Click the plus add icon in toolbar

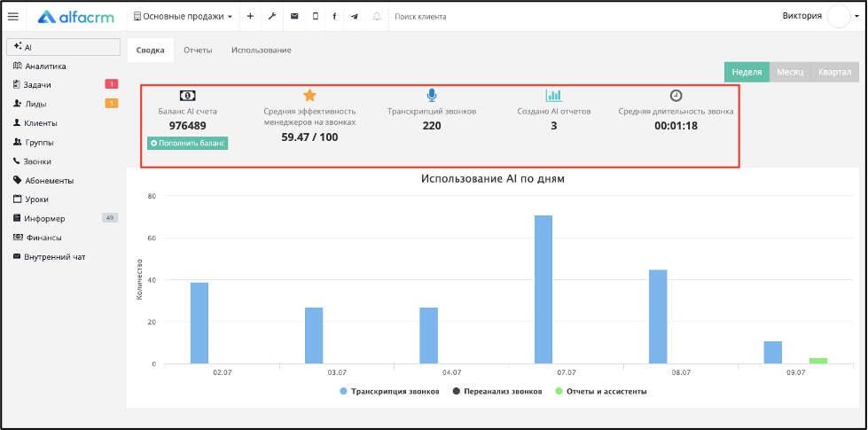250,17
